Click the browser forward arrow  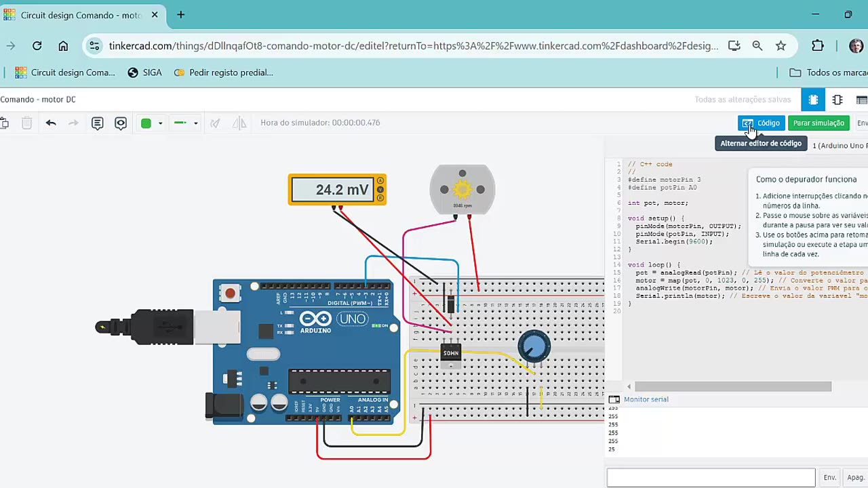[x=11, y=46]
